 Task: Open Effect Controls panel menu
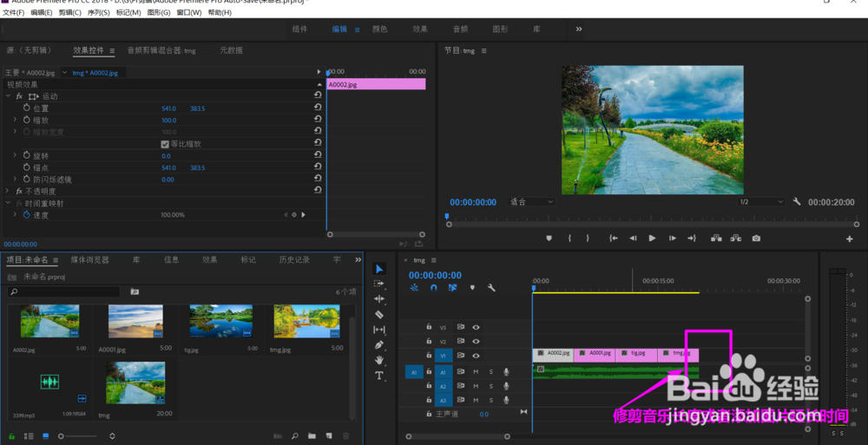tap(112, 51)
